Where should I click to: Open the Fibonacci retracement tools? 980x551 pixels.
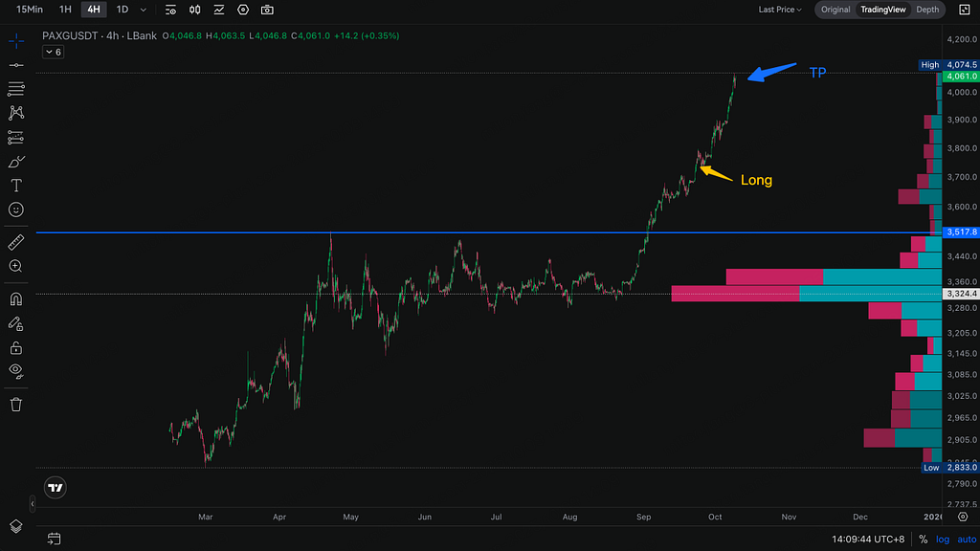click(16, 89)
